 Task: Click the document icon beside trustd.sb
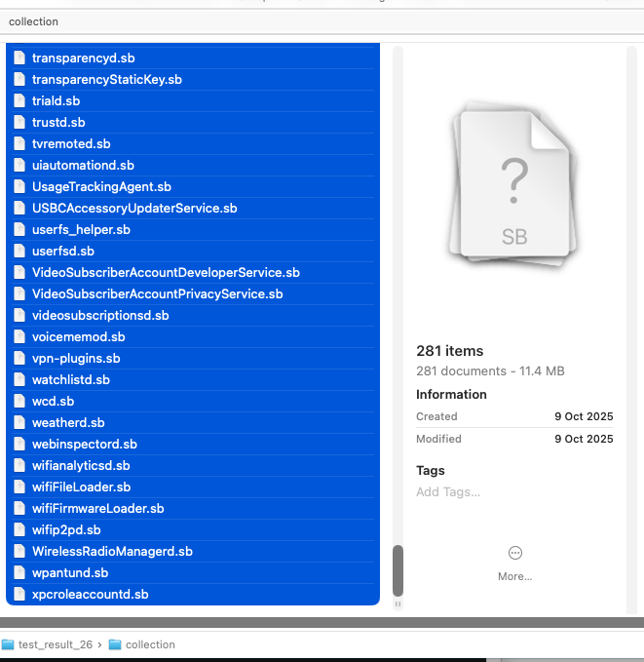[x=19, y=123]
